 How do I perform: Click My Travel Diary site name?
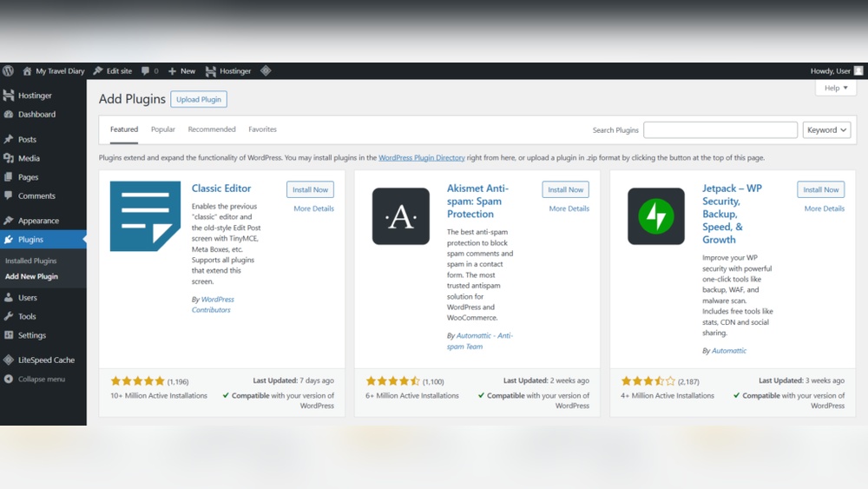tap(60, 71)
